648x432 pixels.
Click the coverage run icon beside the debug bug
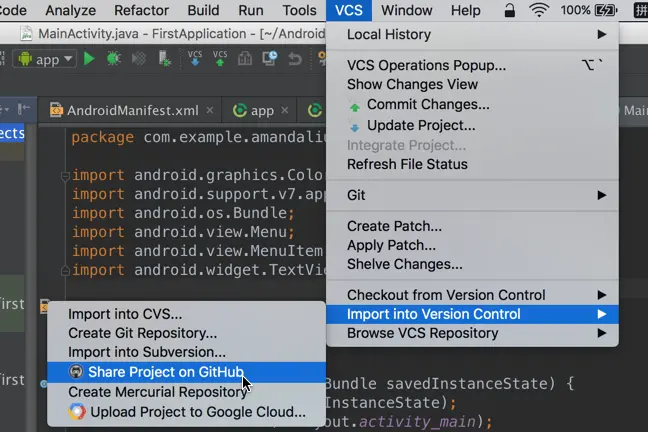coord(139,59)
